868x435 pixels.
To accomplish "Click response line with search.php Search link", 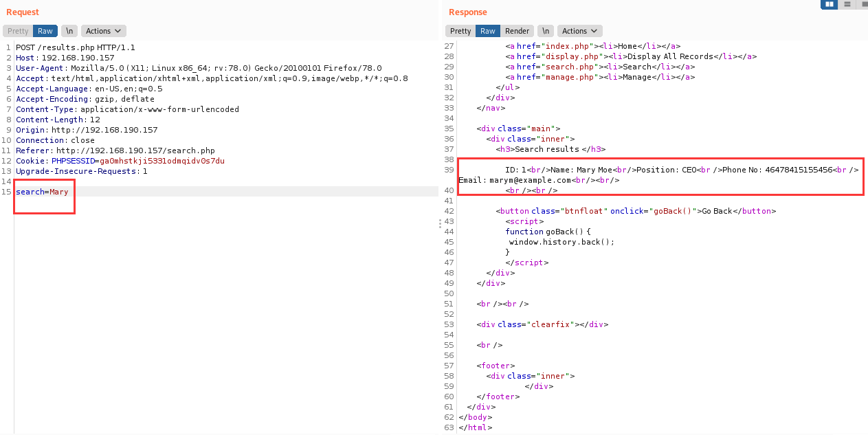I will (x=601, y=67).
